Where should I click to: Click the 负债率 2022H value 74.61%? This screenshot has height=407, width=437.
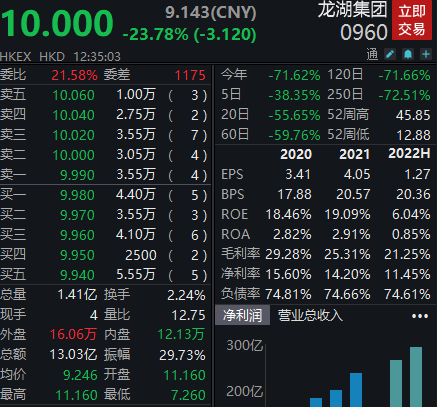click(407, 294)
